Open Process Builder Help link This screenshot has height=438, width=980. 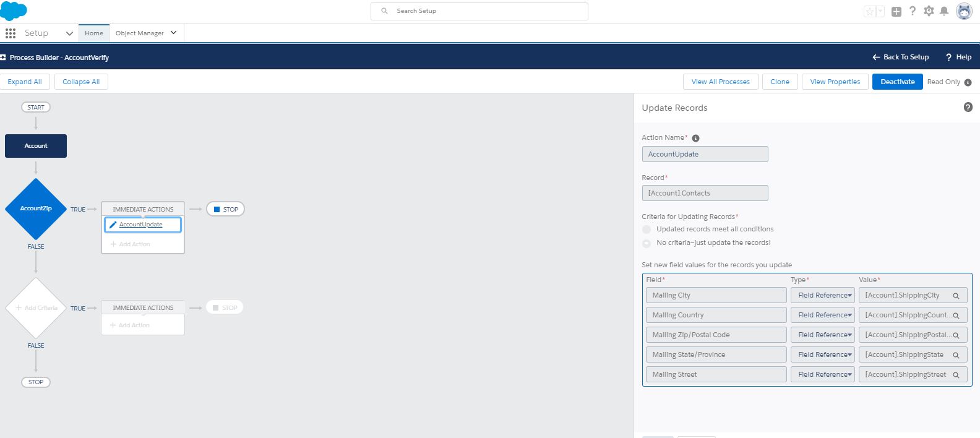(958, 57)
